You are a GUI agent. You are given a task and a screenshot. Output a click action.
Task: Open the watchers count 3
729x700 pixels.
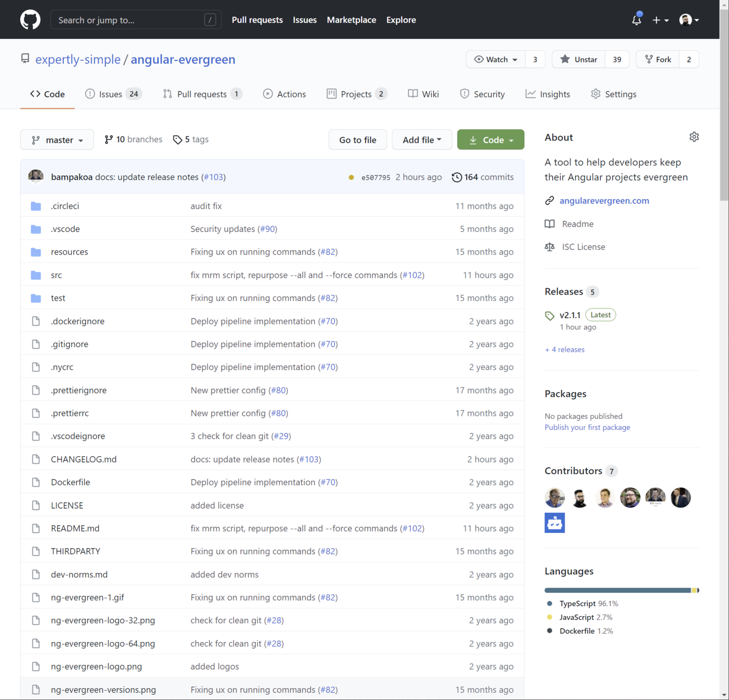click(x=535, y=59)
